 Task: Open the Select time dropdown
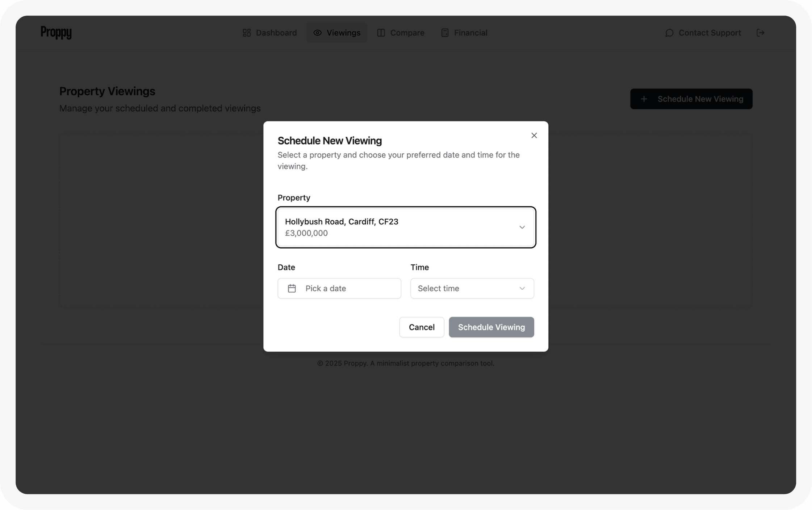click(x=472, y=288)
